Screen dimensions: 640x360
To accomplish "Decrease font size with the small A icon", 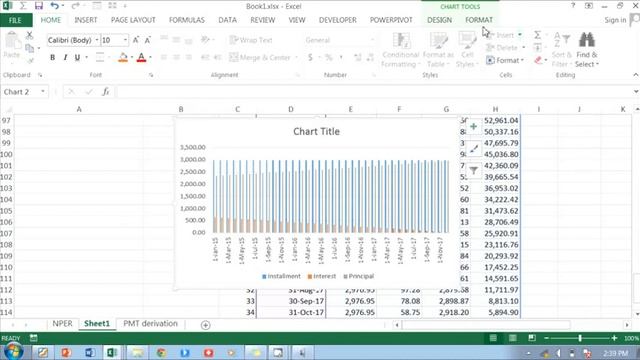I will pyautogui.click(x=148, y=40).
